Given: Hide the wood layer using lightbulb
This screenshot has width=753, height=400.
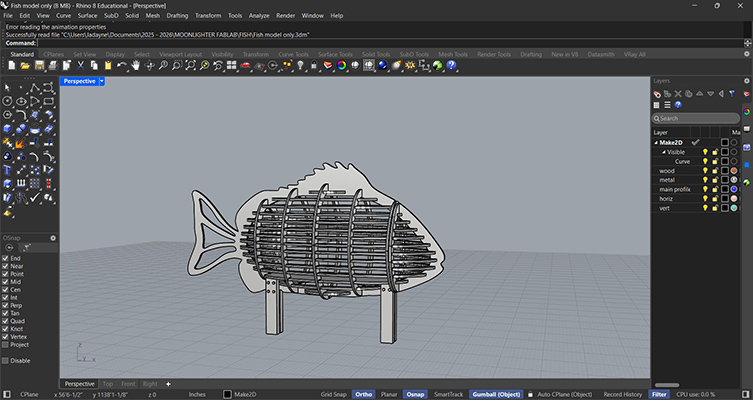Looking at the screenshot, I should pyautogui.click(x=705, y=170).
